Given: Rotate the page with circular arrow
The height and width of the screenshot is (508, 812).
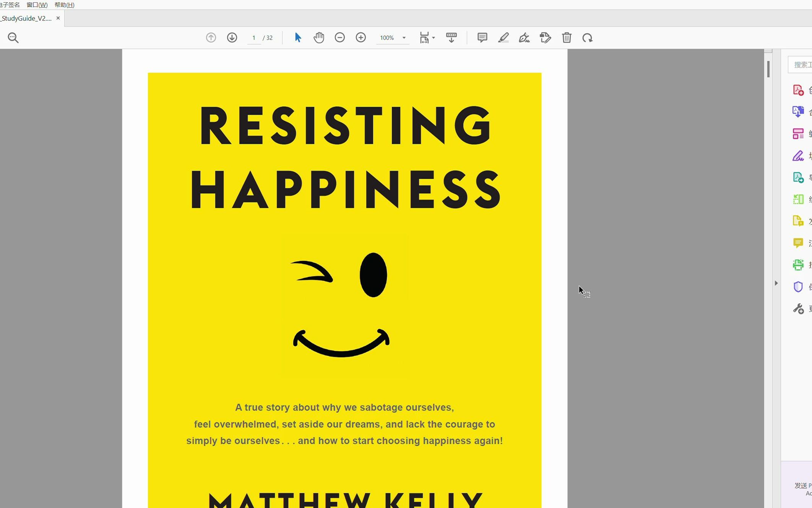Looking at the screenshot, I should (588, 38).
